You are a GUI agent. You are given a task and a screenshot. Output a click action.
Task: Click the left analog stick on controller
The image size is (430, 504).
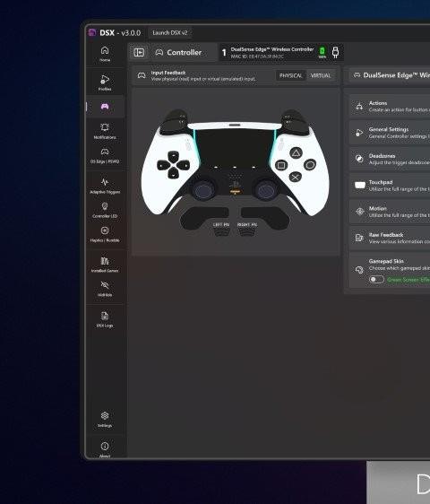tap(204, 189)
